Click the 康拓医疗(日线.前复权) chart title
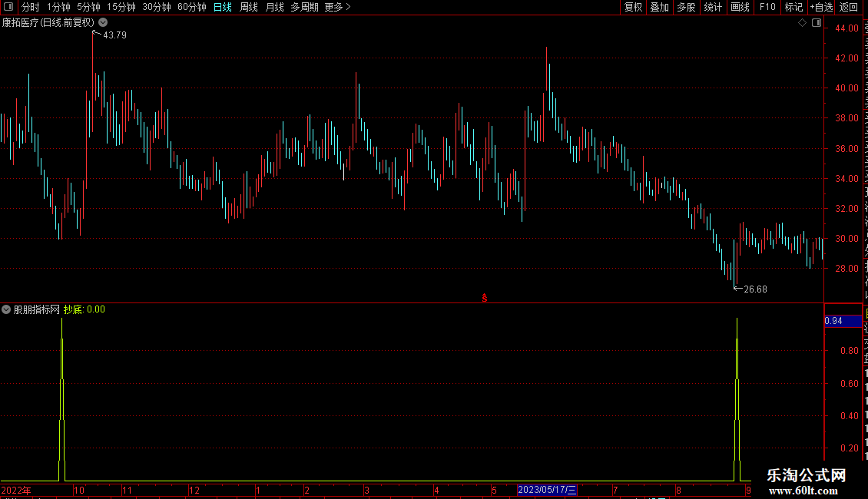Image resolution: width=868 pixels, height=499 pixels. point(48,23)
